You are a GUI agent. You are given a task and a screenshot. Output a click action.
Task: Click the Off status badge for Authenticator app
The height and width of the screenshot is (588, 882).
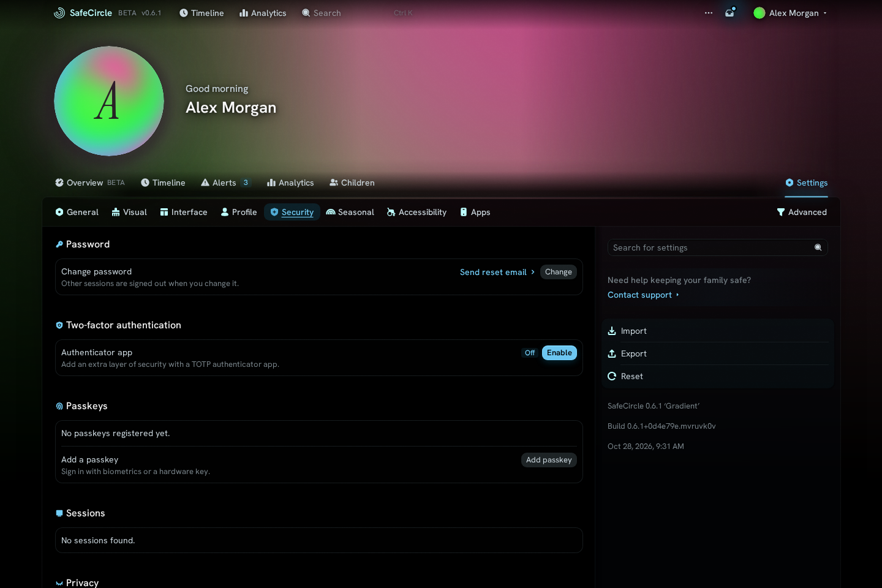coord(530,353)
